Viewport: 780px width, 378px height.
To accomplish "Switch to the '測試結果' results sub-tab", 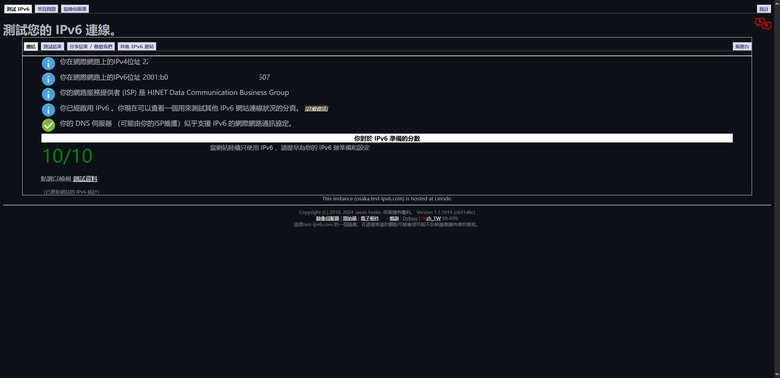I will point(52,46).
